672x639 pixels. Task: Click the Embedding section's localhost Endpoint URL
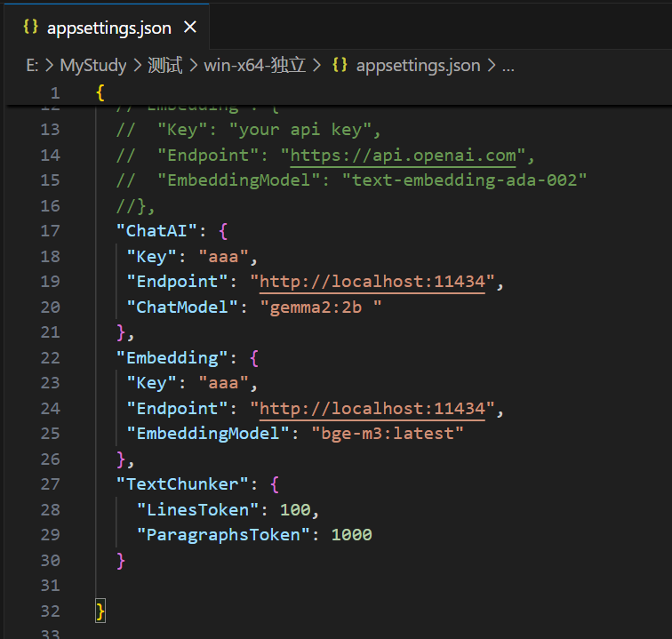tap(372, 409)
